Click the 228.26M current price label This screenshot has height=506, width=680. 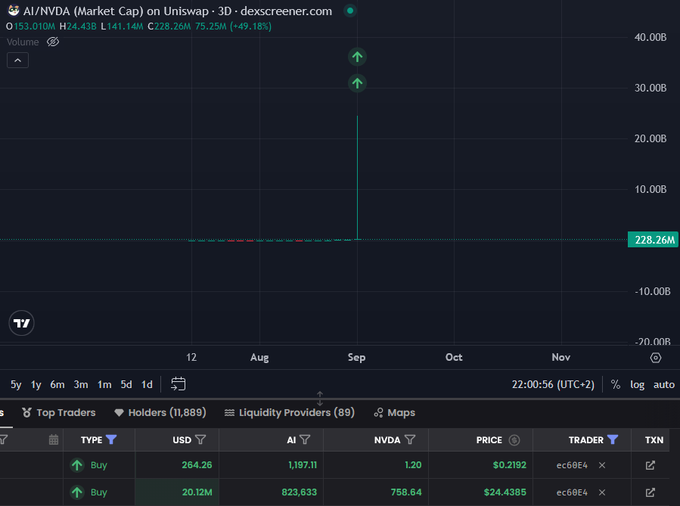[x=653, y=240]
